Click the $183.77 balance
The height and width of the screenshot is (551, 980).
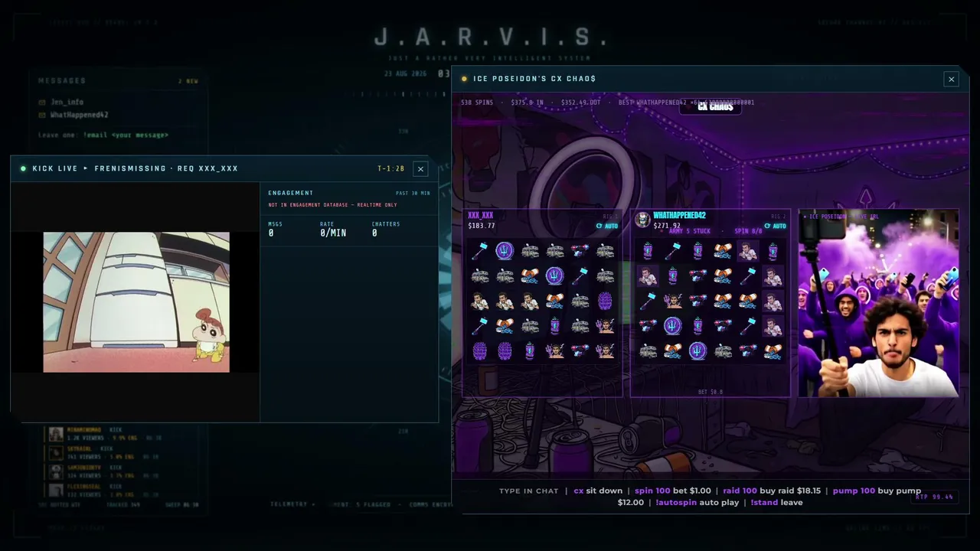click(x=482, y=226)
